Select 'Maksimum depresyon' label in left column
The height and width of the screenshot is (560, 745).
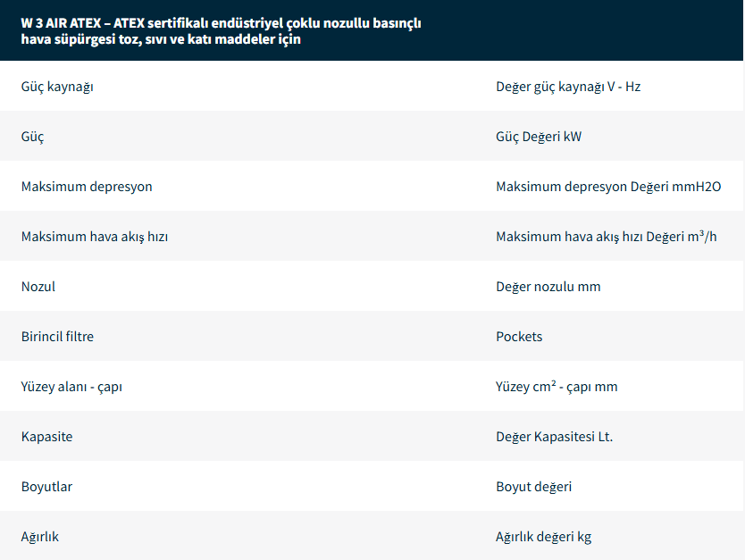tap(87, 187)
